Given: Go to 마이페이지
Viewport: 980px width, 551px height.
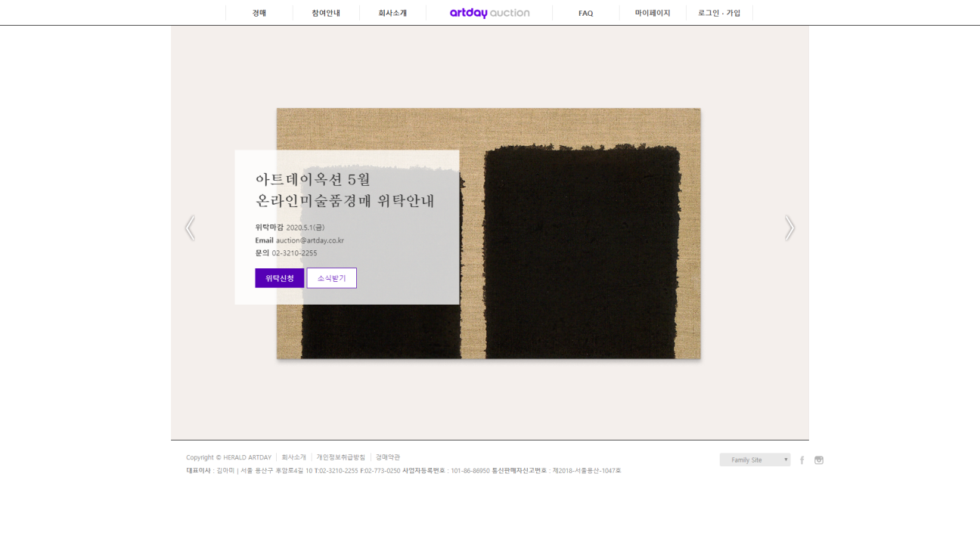Looking at the screenshot, I should 652,12.
